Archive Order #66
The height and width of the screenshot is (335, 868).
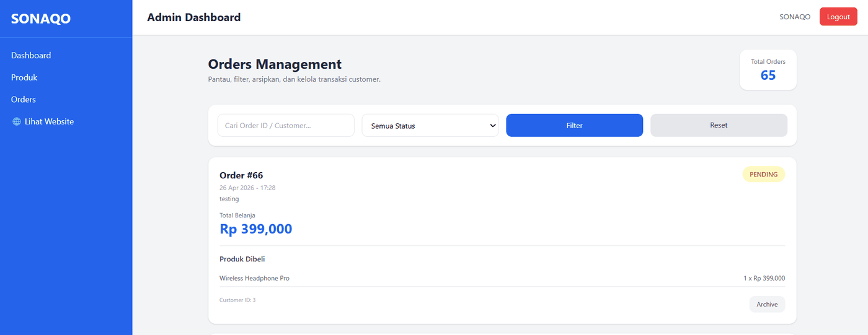[x=767, y=304]
